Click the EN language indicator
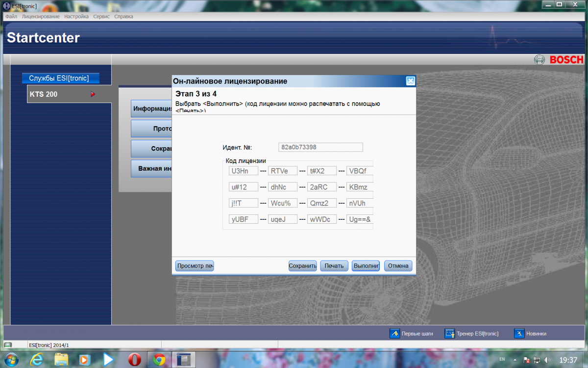The width and height of the screenshot is (588, 368). pos(502,360)
